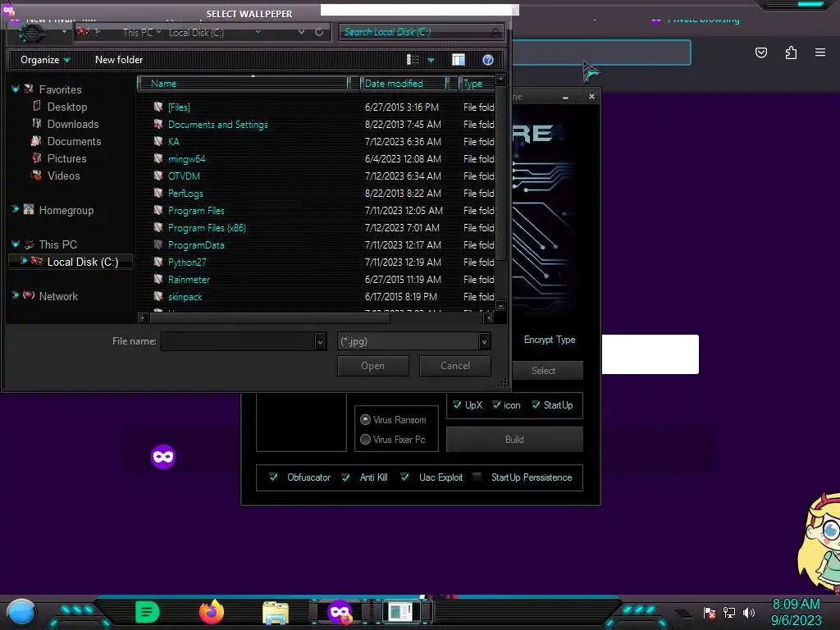Expand the Homegroup tree node

coord(15,209)
